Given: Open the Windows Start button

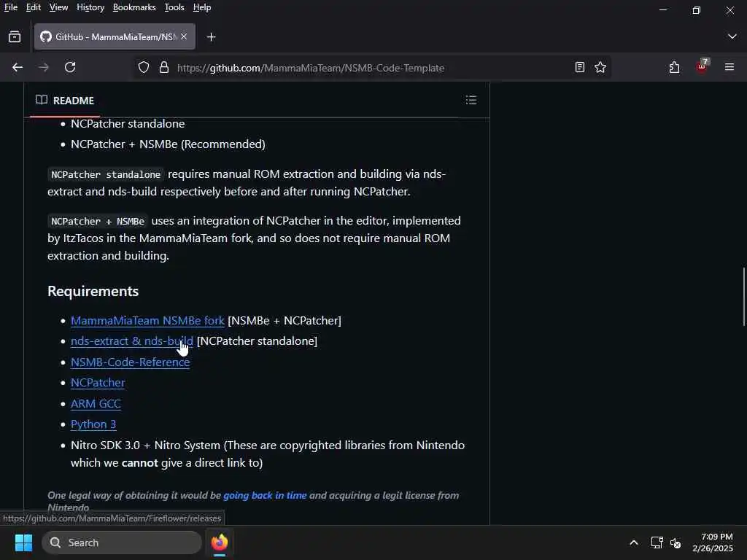Looking at the screenshot, I should [x=23, y=542].
